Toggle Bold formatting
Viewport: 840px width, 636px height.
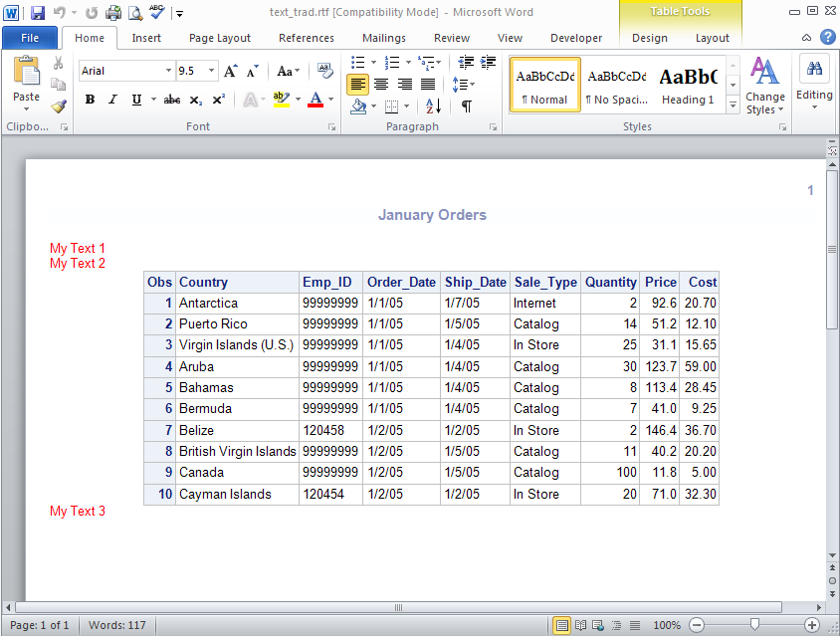coord(90,100)
